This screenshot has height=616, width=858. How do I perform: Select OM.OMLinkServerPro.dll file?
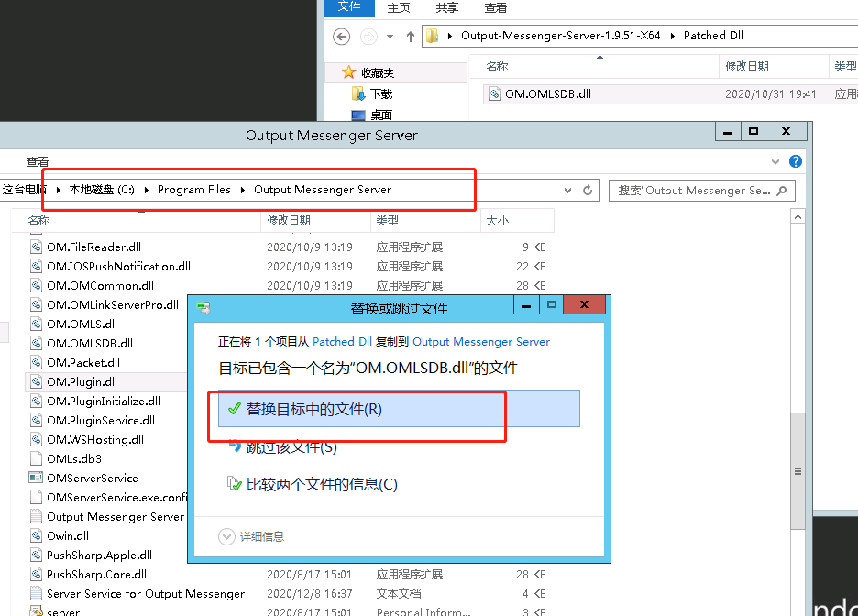114,304
